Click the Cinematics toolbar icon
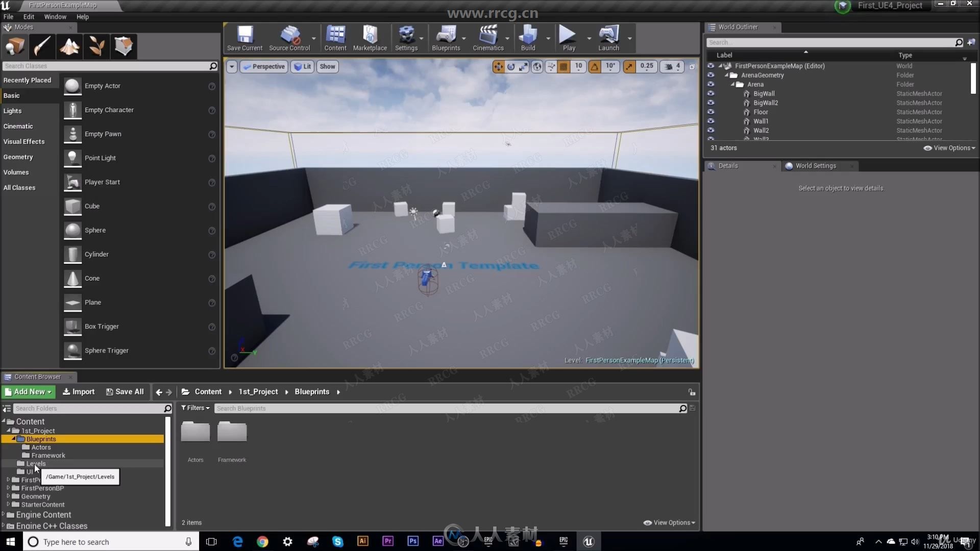Screen dimensions: 980x551 (x=487, y=37)
